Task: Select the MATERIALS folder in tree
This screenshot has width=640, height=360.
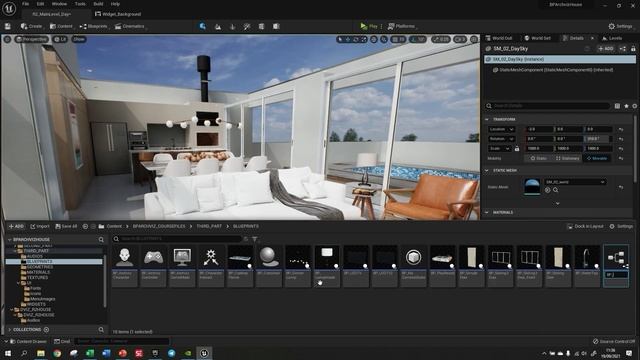Action: click(38, 272)
